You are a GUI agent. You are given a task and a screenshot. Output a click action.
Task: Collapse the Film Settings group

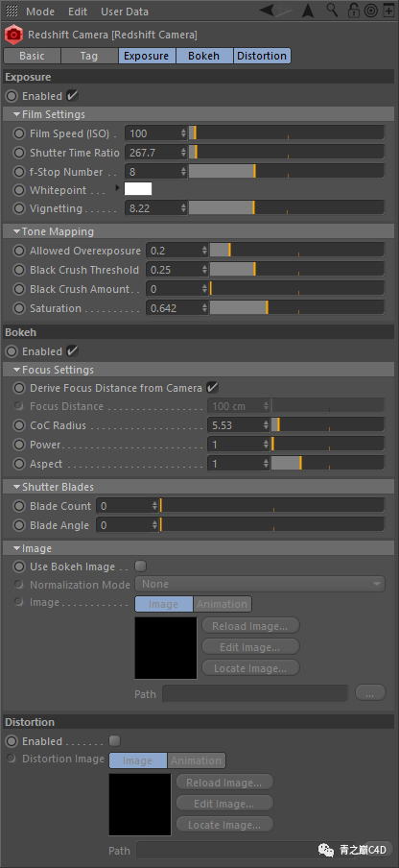pyautogui.click(x=16, y=114)
